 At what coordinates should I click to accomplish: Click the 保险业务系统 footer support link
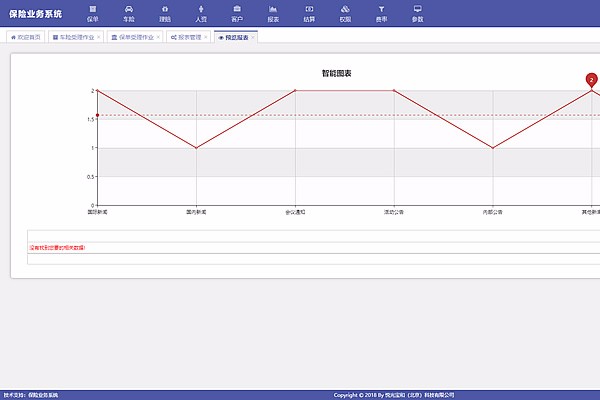[43, 395]
